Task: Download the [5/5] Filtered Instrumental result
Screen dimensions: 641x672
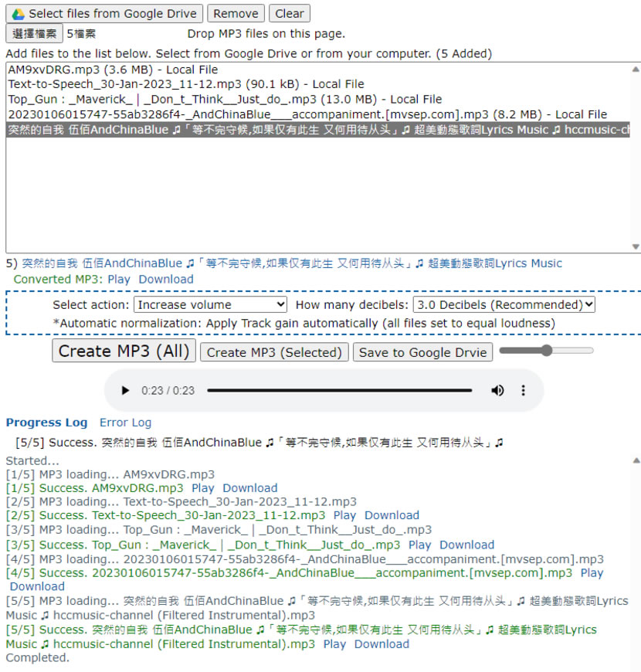Action: (x=382, y=644)
